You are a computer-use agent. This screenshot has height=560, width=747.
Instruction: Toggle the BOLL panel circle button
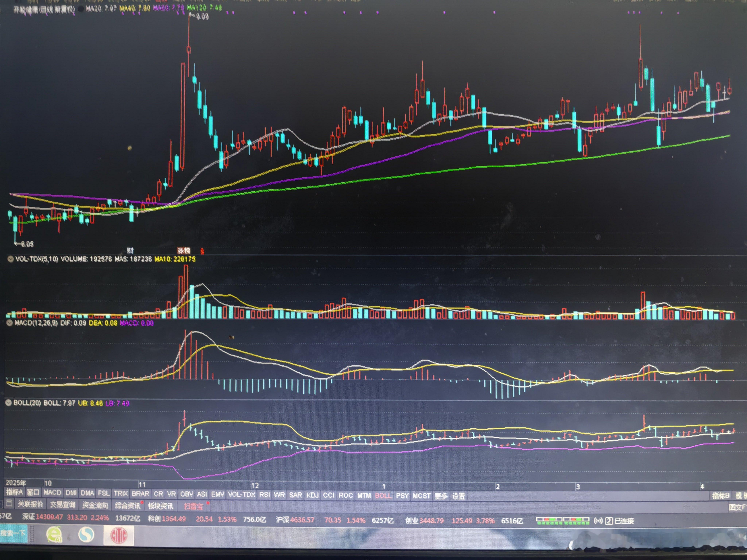pyautogui.click(x=8, y=403)
